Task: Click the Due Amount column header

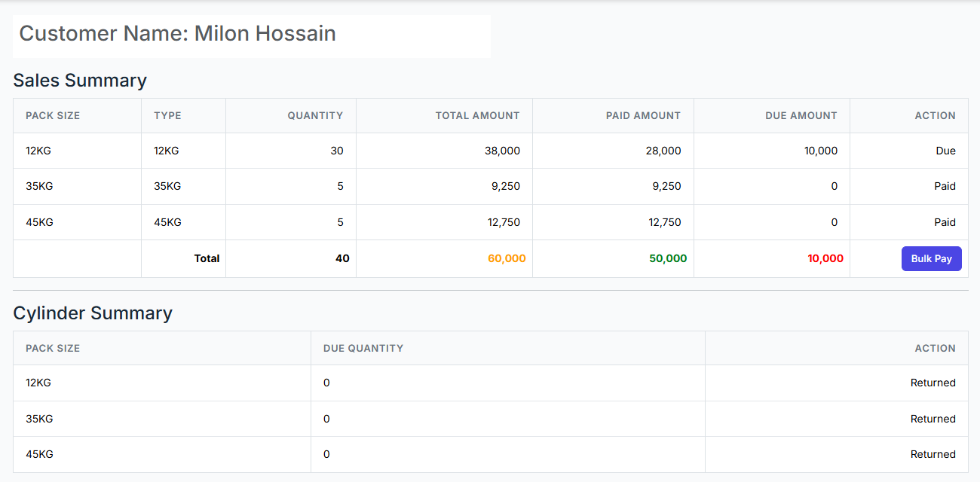Action: pos(801,115)
